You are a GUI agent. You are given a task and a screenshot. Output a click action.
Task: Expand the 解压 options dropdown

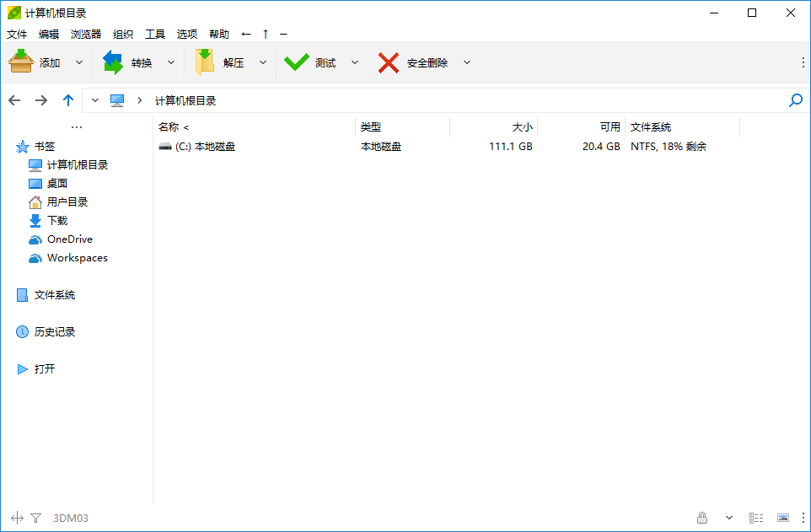coord(262,62)
